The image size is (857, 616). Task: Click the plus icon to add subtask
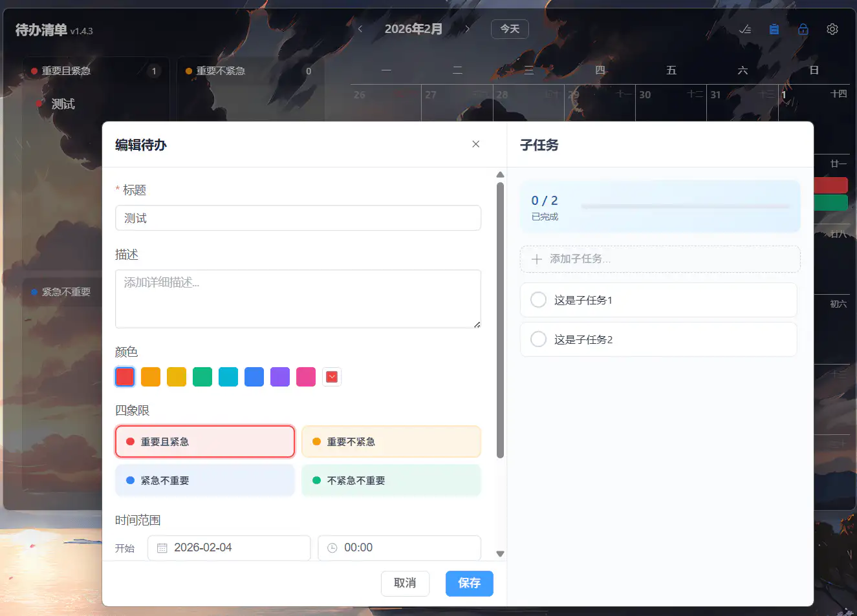(536, 259)
